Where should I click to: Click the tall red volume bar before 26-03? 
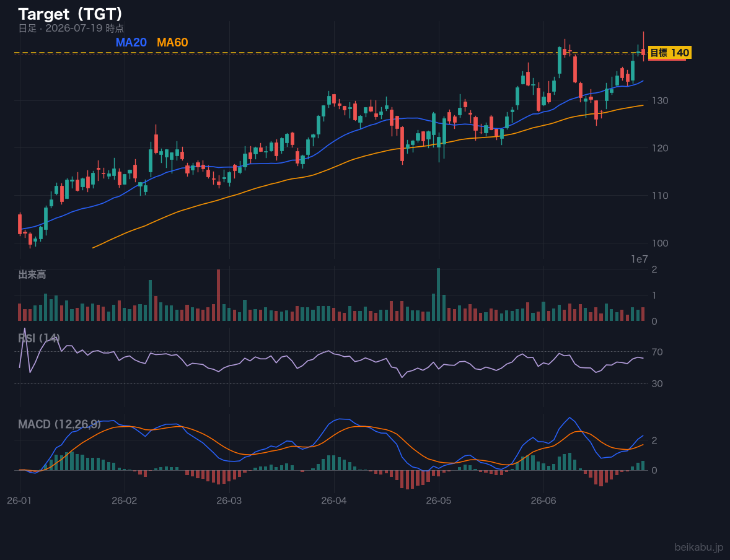coord(218,295)
